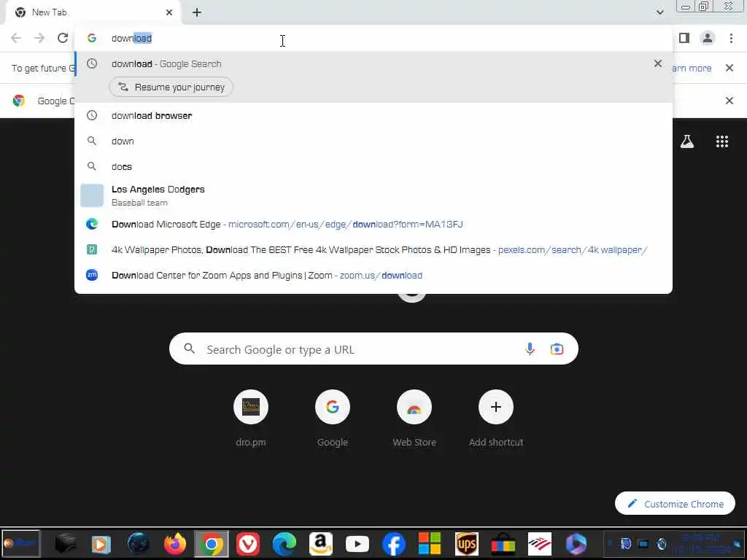Click Chrome icon in the taskbar
747x560 pixels.
(x=212, y=544)
